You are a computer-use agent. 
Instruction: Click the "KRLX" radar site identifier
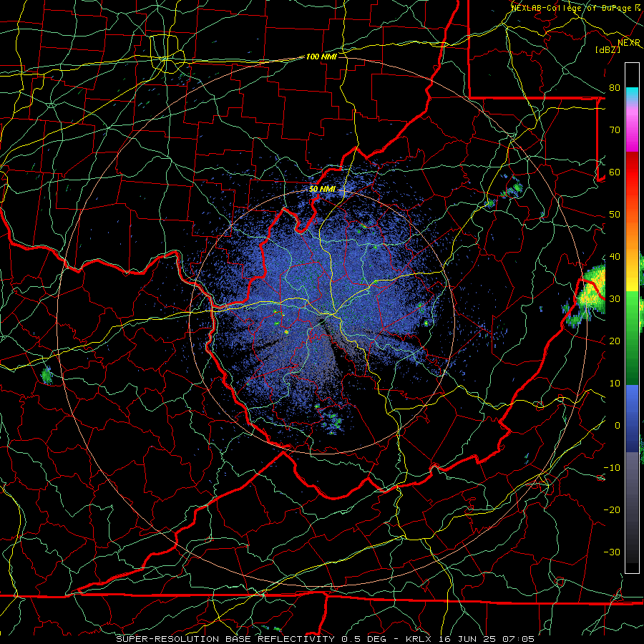point(418,639)
